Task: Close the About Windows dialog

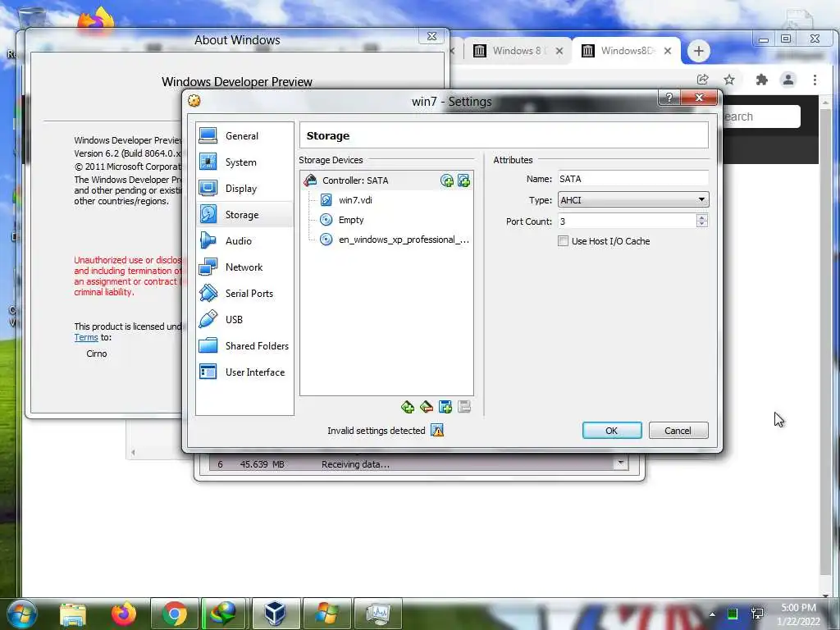Action: click(431, 36)
